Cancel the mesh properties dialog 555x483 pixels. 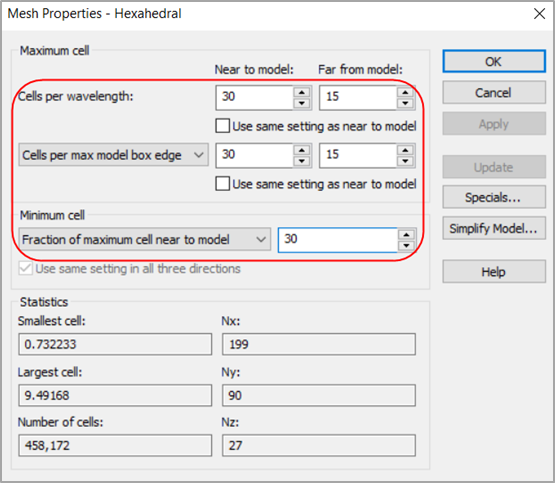494,93
